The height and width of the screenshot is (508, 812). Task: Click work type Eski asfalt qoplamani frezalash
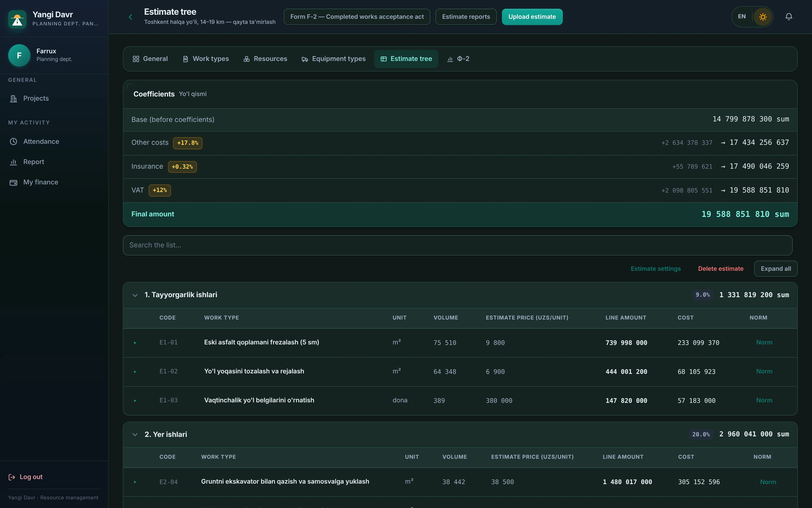261,342
